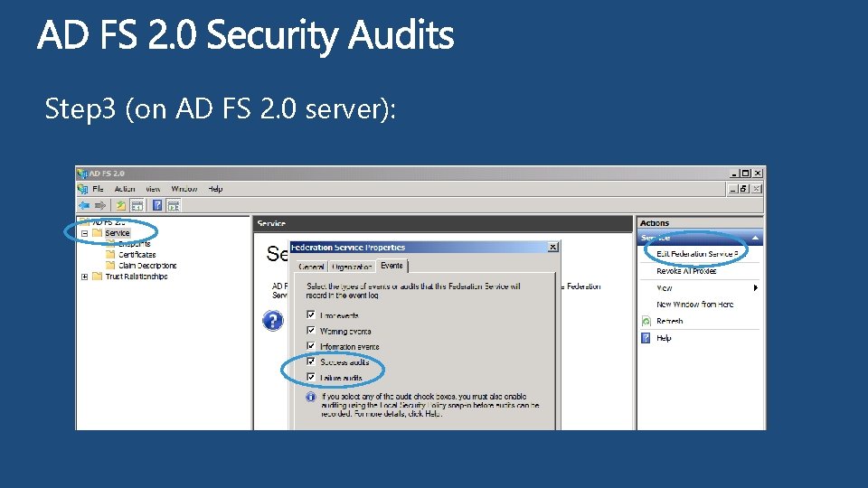Minimize the AD FS 2.0 window
The image size is (868, 488).
click(x=734, y=174)
